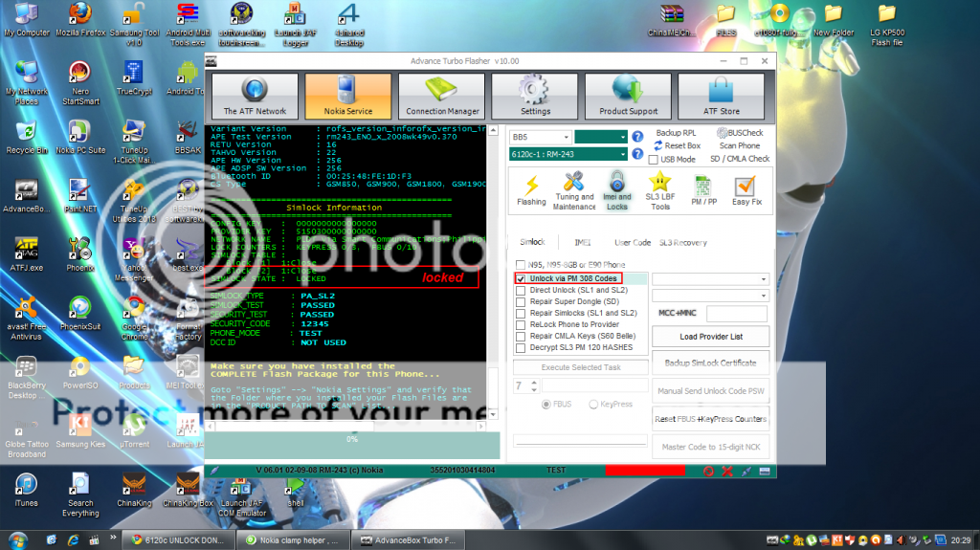Open Imei and Locks tool
This screenshot has width=980, height=550.
[617, 190]
